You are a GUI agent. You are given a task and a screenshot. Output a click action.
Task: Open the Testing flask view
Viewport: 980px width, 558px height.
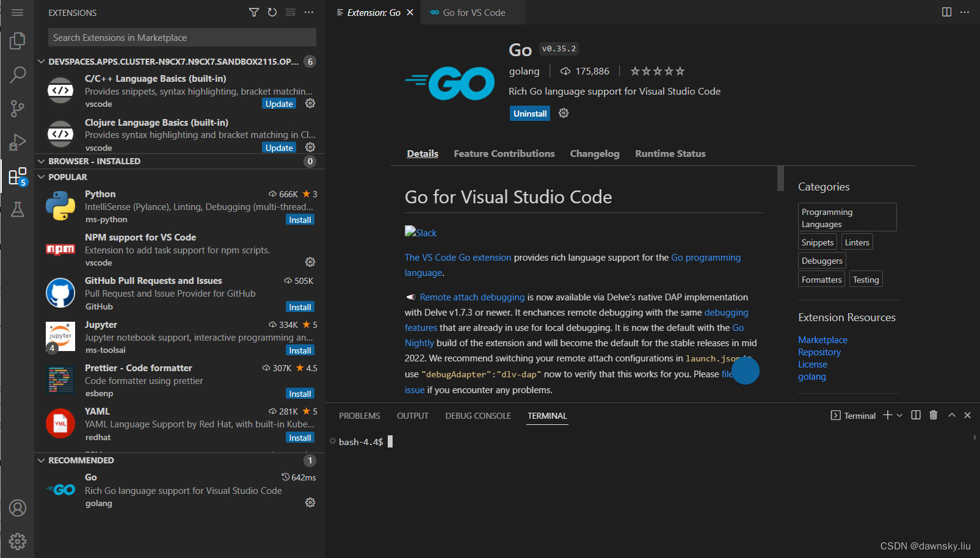click(x=17, y=209)
